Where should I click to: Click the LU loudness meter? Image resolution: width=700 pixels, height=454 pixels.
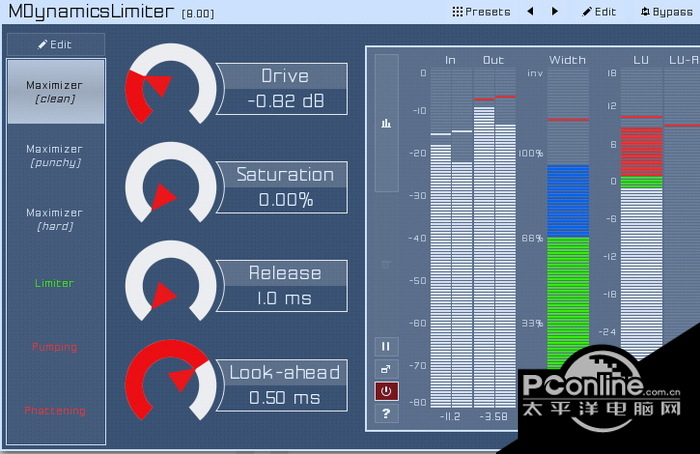641,214
